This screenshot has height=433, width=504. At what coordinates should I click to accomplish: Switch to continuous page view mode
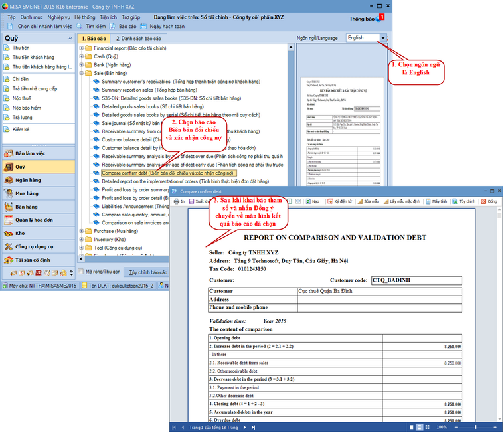(419, 427)
